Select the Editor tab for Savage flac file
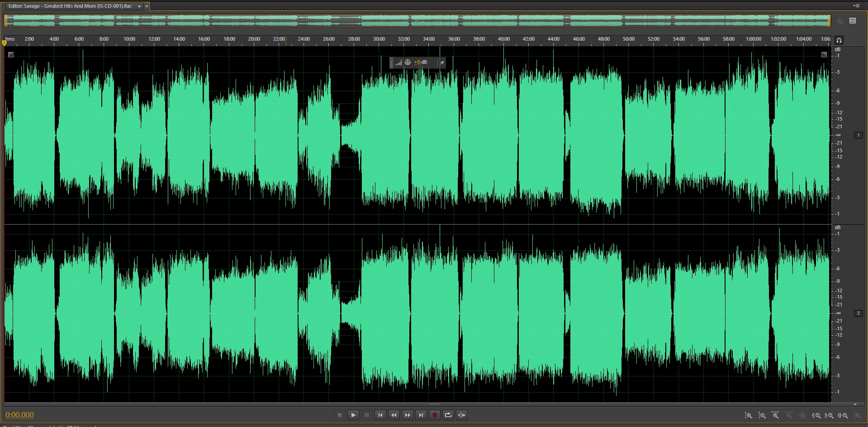Viewport: 868px width, 427px height. point(70,6)
